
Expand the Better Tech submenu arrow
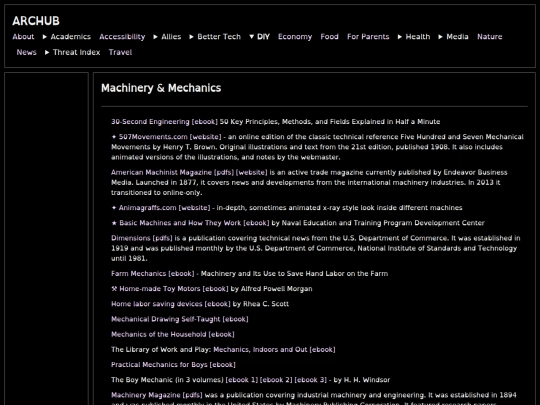coord(191,37)
